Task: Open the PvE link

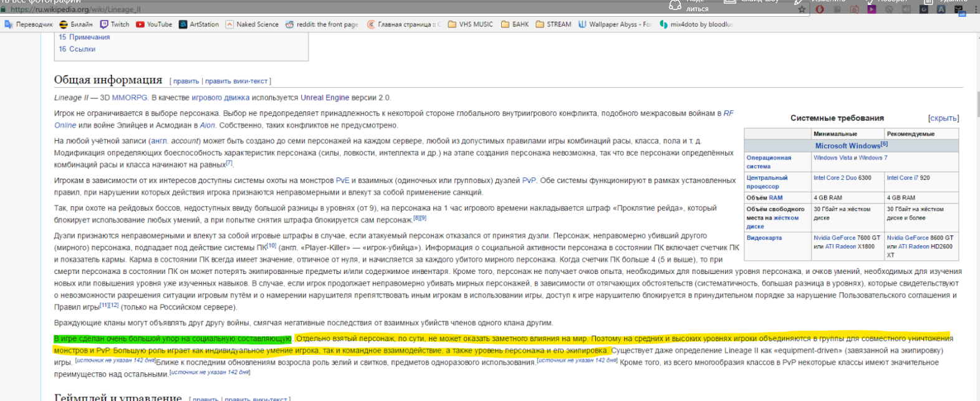Action: (343, 181)
